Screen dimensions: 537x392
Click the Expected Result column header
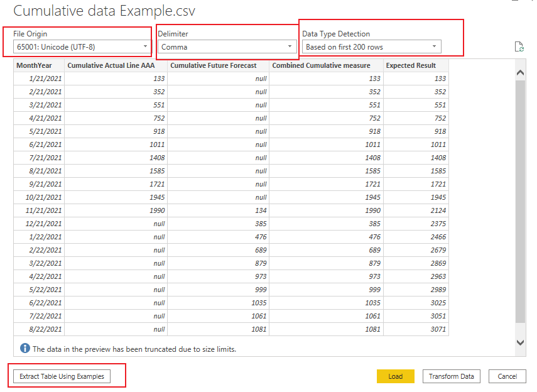pos(416,65)
